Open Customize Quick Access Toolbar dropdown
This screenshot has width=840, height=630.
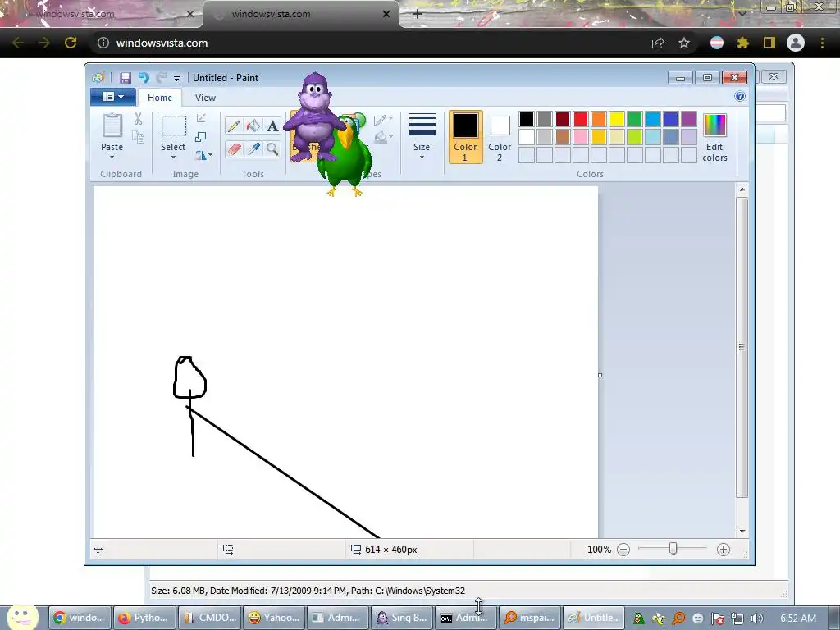[x=176, y=79]
